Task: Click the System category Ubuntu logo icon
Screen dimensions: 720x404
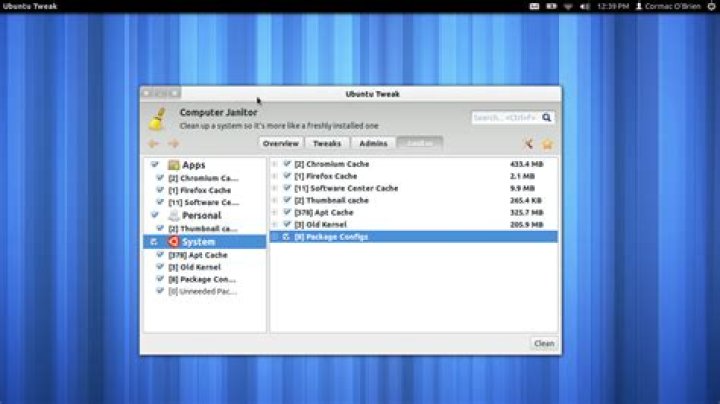Action: pos(174,241)
